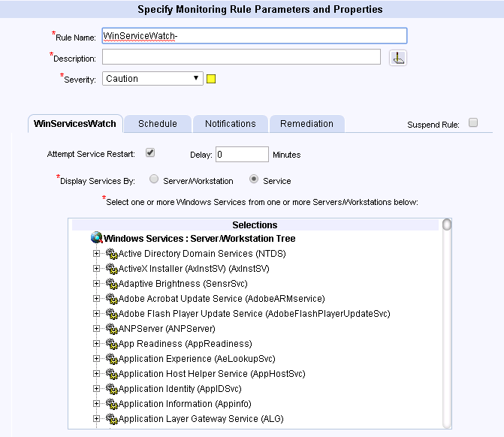Expand the Application Identity (AppIDSvc) node
Image resolution: width=504 pixels, height=437 pixels.
tap(96, 389)
